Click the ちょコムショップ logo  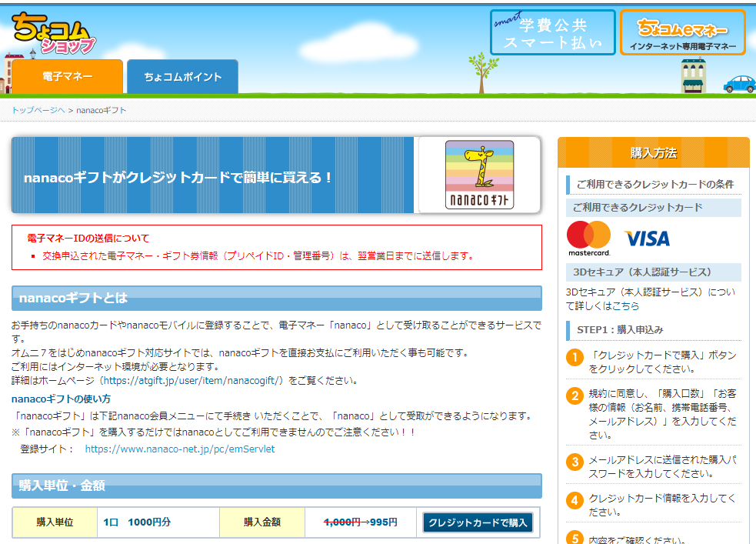(54, 33)
